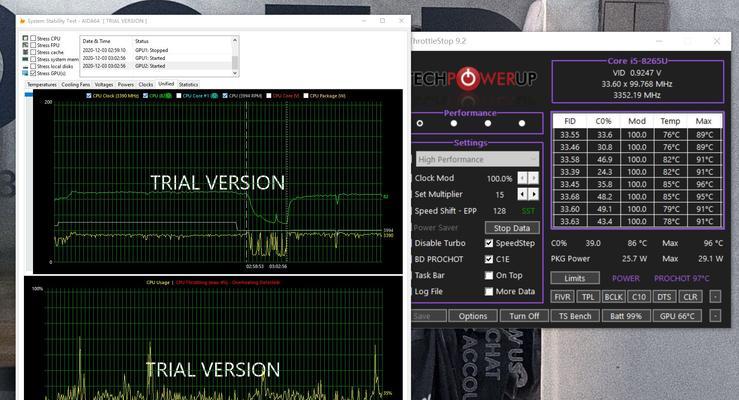Open the High Performance profile dropdown
The image size is (739, 400).
[x=477, y=159]
